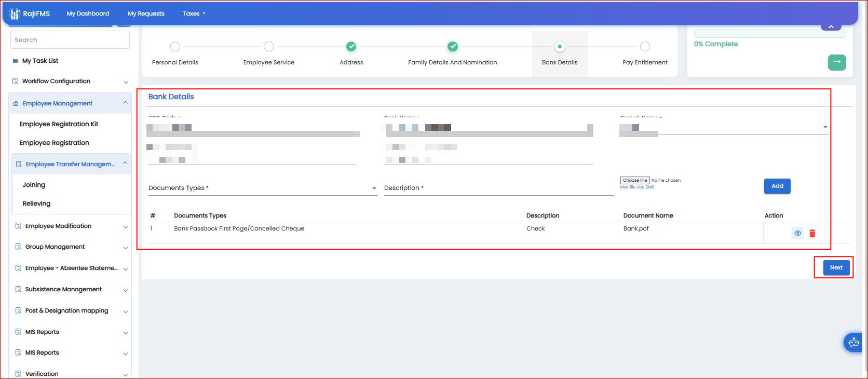Click the RajIFMS logo

(30, 13)
